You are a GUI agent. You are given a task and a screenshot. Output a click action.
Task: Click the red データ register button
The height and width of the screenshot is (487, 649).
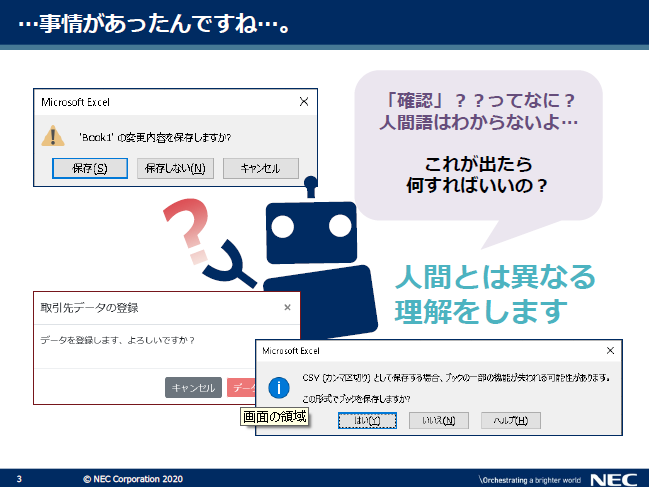click(241, 388)
